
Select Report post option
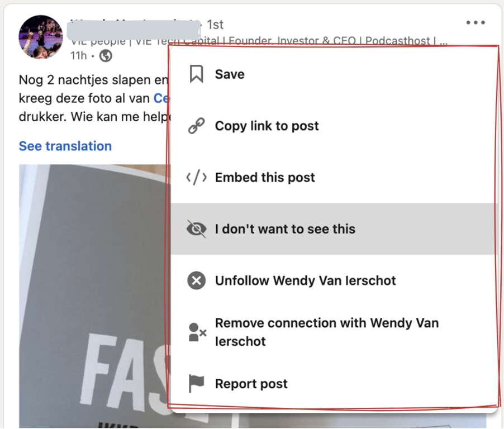(x=334, y=384)
